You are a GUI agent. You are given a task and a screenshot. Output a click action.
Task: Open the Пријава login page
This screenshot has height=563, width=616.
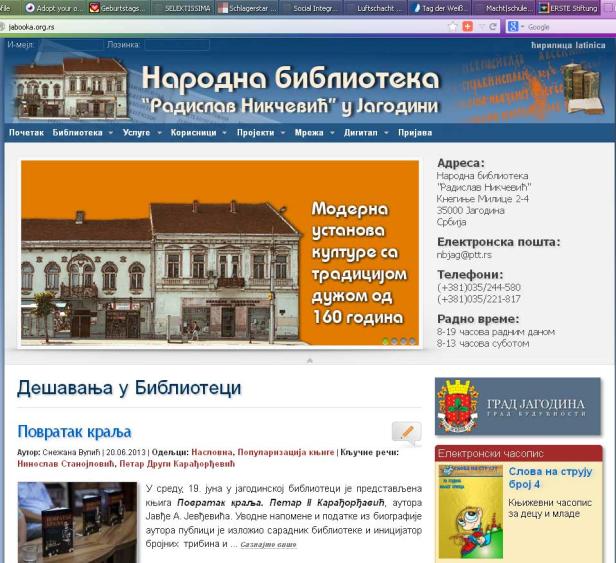click(415, 133)
